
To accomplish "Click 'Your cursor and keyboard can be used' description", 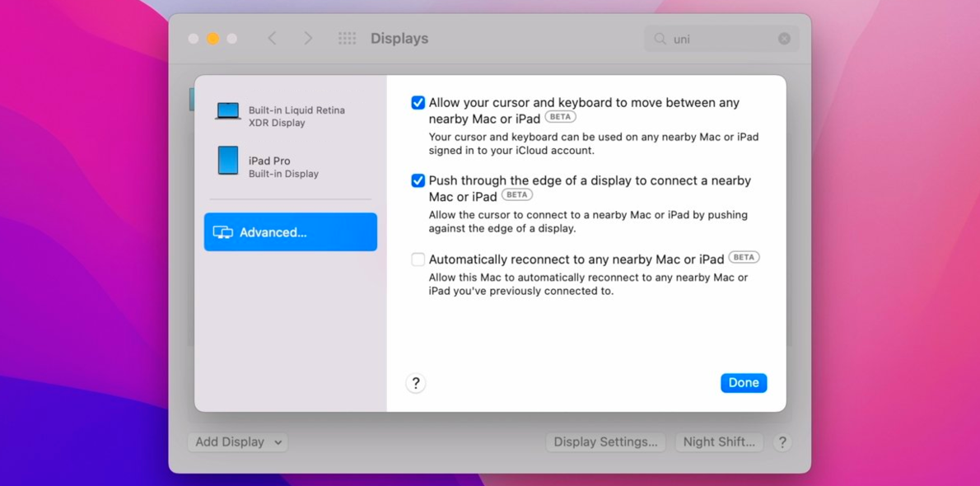I will (x=594, y=144).
